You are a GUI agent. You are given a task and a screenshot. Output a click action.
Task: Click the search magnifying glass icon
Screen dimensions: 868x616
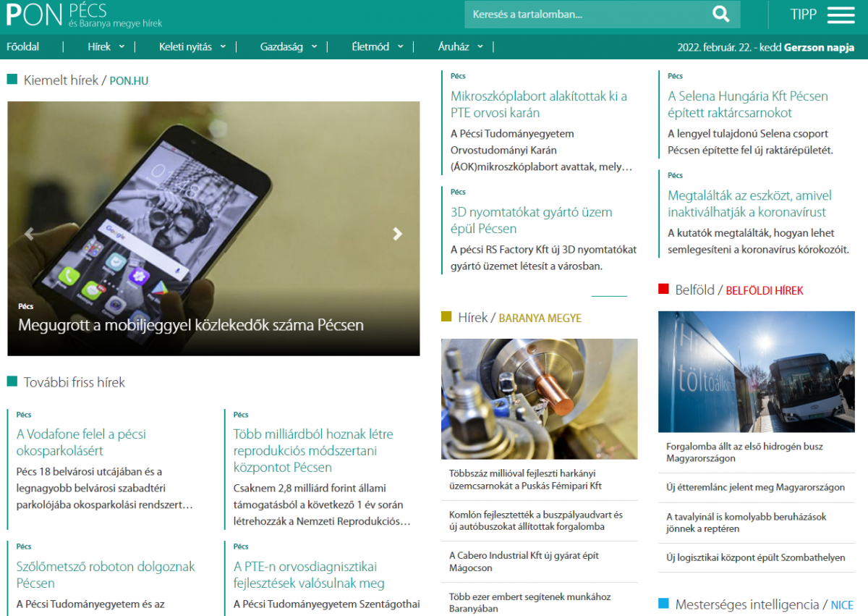pyautogui.click(x=720, y=14)
